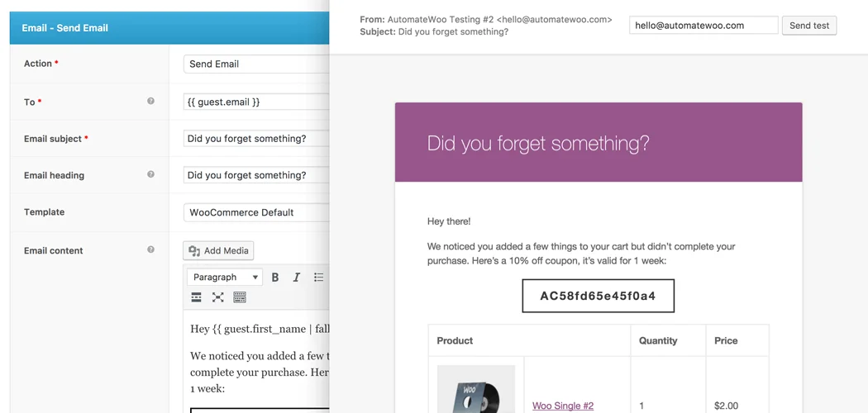Click the test email address field
868x413 pixels.
point(703,26)
